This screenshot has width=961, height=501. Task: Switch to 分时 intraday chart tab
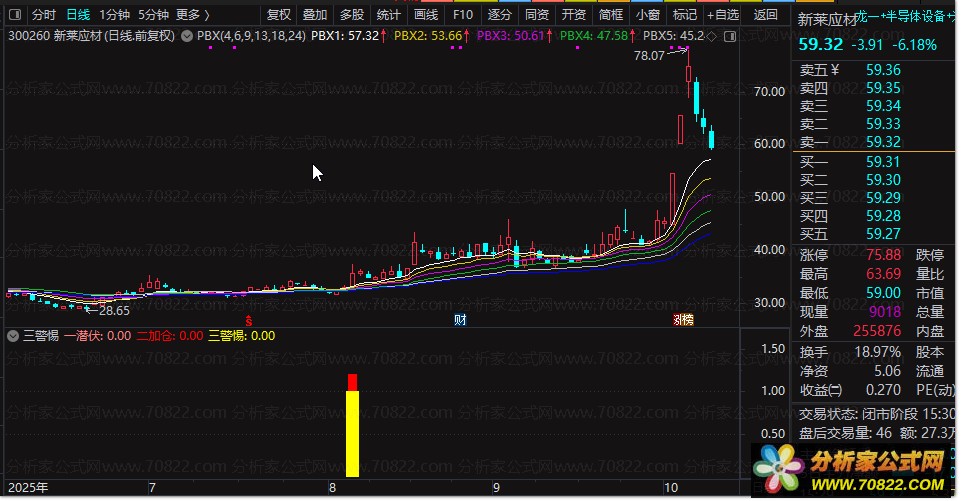point(44,14)
